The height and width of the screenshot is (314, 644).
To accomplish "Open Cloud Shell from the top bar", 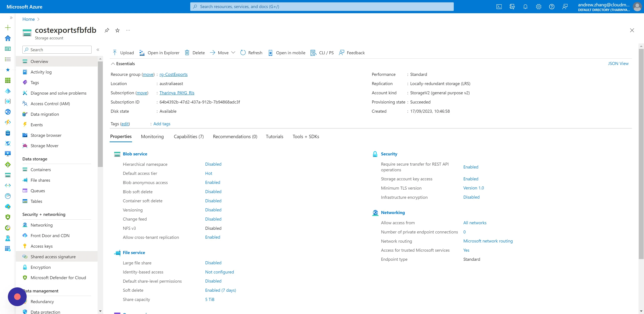I will click(x=499, y=7).
